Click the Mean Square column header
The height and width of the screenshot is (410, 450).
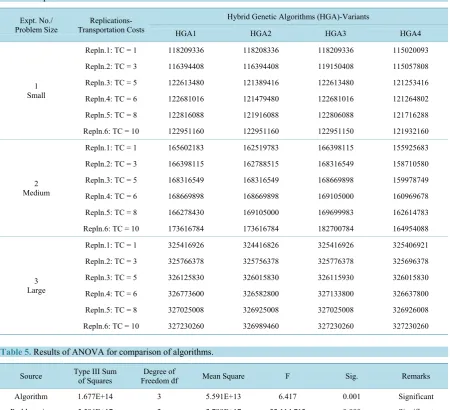pos(223,376)
